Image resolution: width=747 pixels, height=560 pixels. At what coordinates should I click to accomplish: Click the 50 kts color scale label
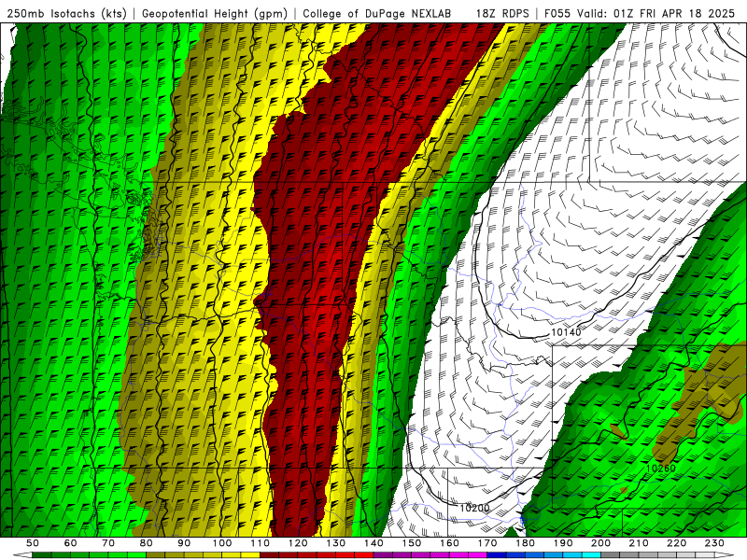pyautogui.click(x=33, y=543)
